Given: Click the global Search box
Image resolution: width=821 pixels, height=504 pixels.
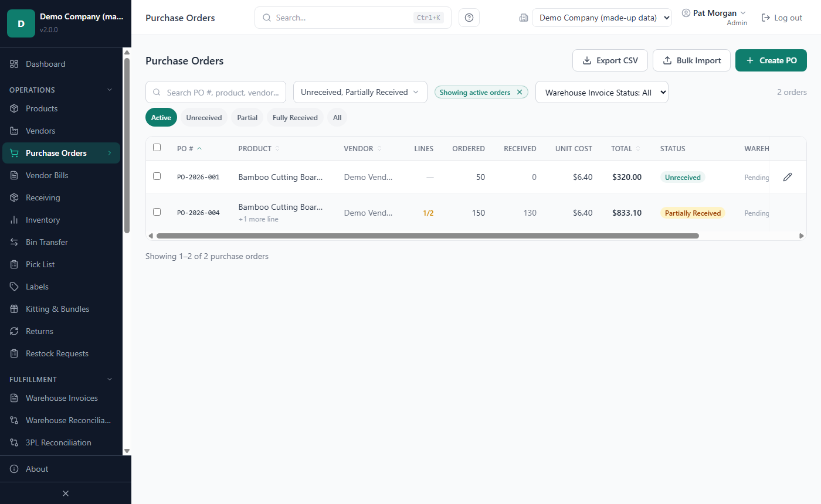Looking at the screenshot, I should pyautogui.click(x=353, y=18).
